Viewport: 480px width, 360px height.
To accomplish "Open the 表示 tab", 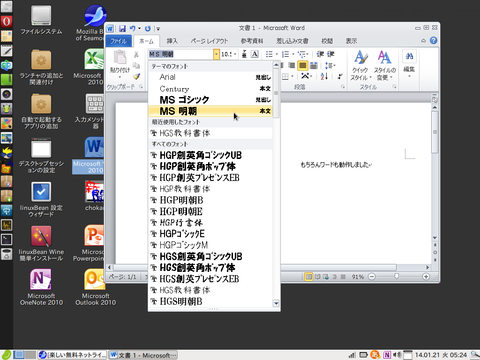I will [351, 41].
